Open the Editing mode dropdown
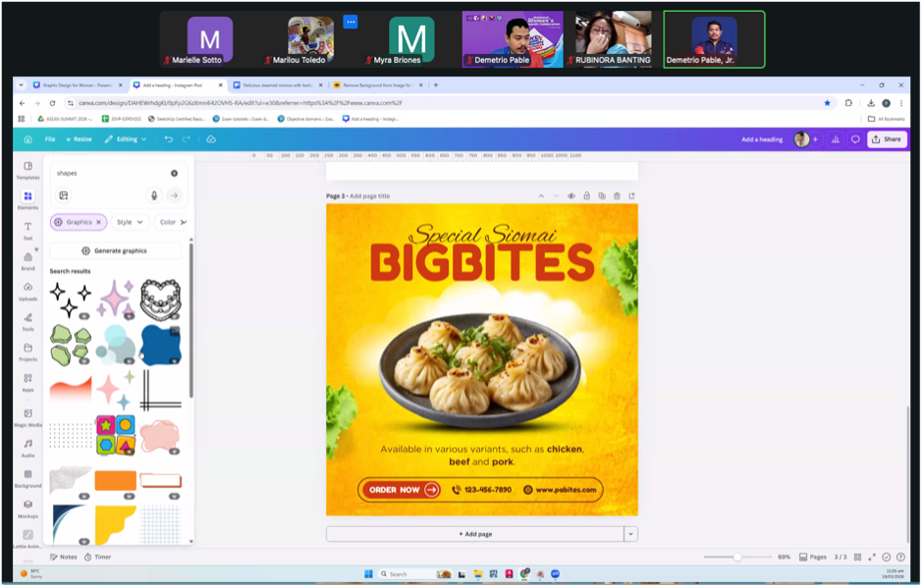Screen dimensions: 924x587 tap(126, 139)
